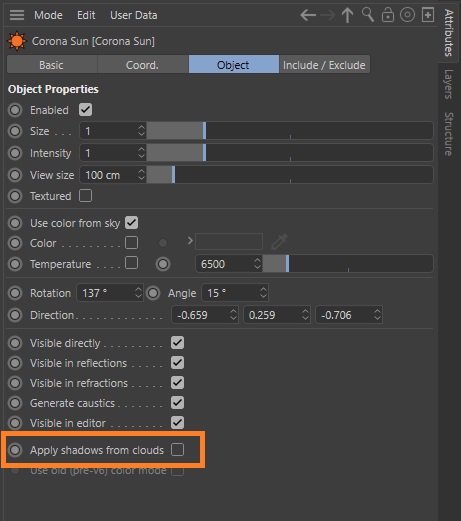461x521 pixels.
Task: Click the View size slider bar
Action: [290, 175]
